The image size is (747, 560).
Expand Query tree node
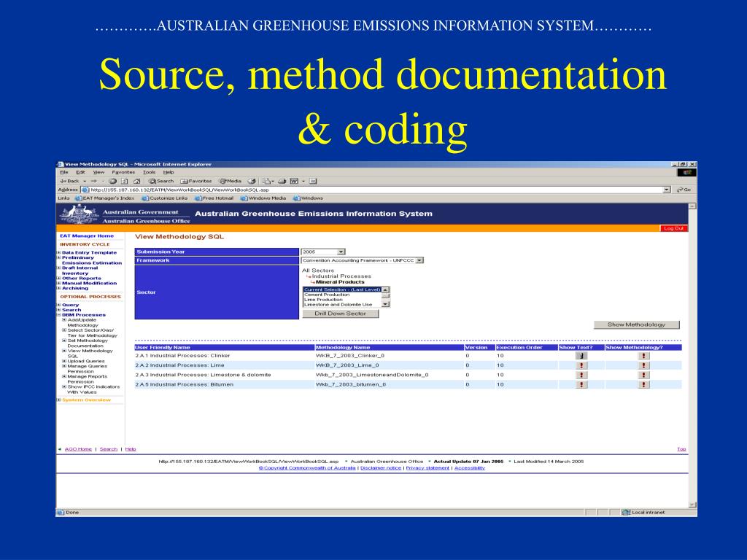pyautogui.click(x=59, y=306)
